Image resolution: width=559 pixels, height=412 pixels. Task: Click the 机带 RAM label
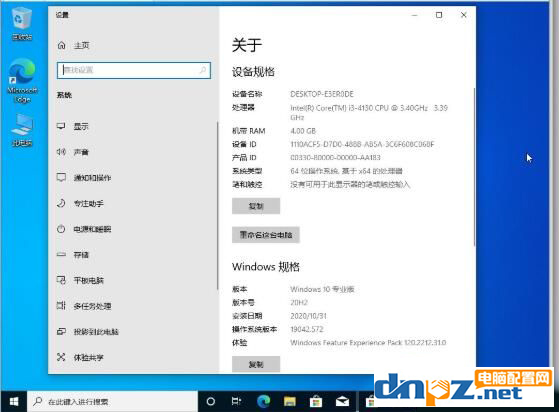(248, 131)
